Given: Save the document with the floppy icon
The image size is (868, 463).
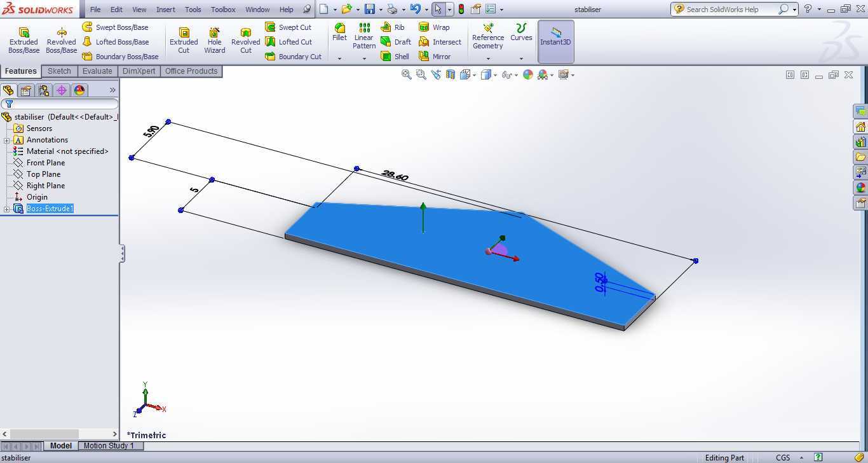Looking at the screenshot, I should tap(369, 9).
